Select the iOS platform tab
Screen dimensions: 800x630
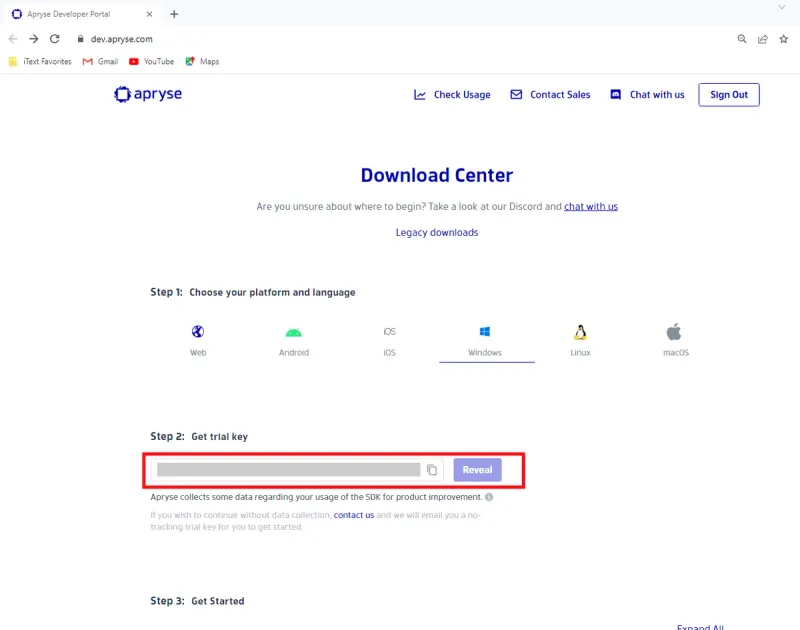click(x=389, y=340)
